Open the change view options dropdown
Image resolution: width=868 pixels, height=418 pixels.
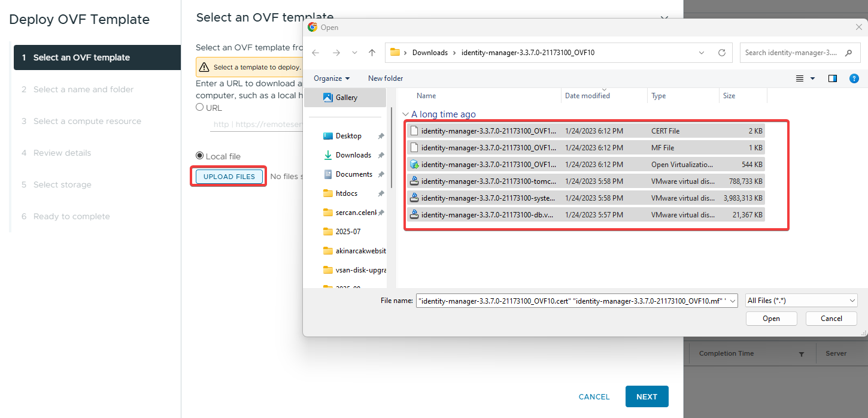(x=812, y=78)
